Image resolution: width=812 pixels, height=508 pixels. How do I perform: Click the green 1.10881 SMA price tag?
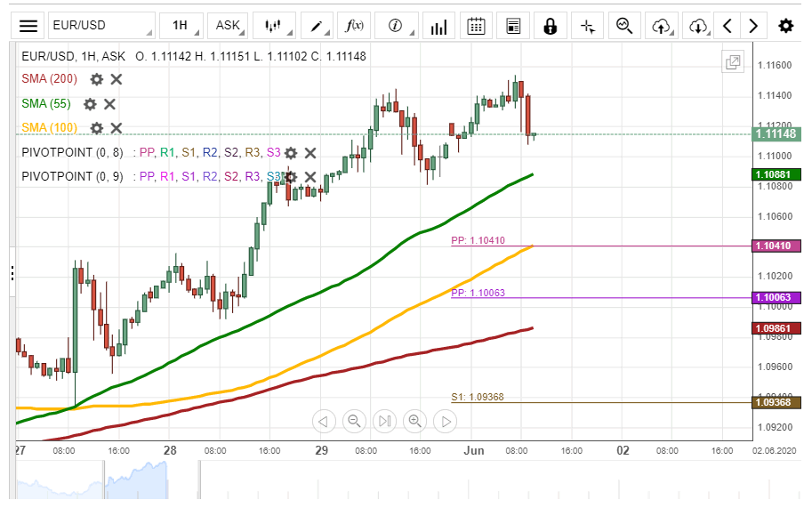[x=776, y=174]
